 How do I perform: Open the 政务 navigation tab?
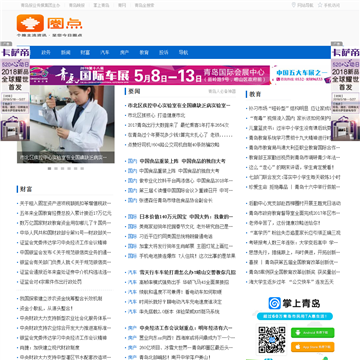[46, 53]
